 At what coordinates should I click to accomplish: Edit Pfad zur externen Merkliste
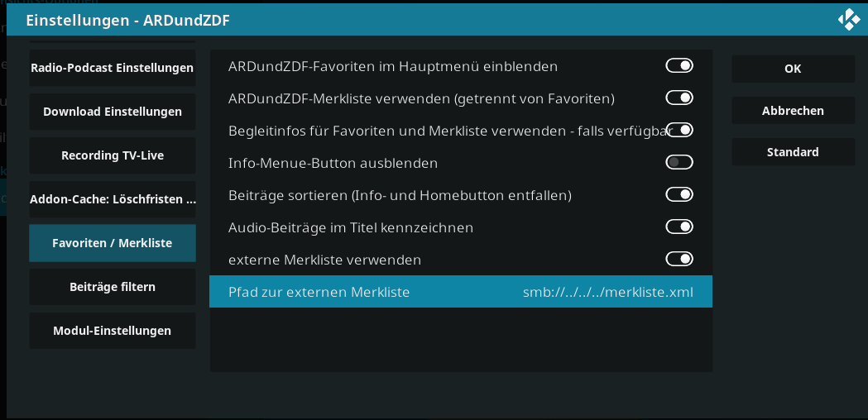[x=461, y=292]
